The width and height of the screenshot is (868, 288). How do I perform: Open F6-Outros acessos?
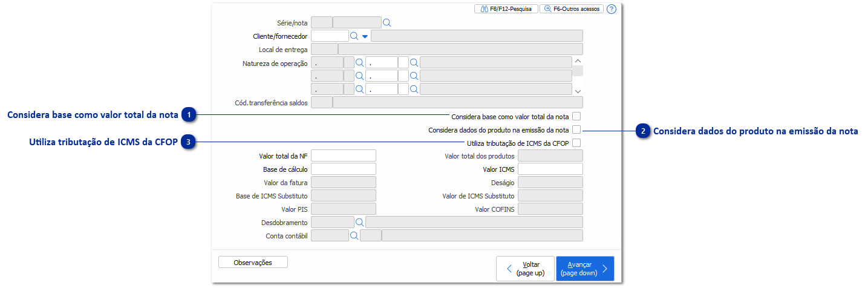coord(572,10)
